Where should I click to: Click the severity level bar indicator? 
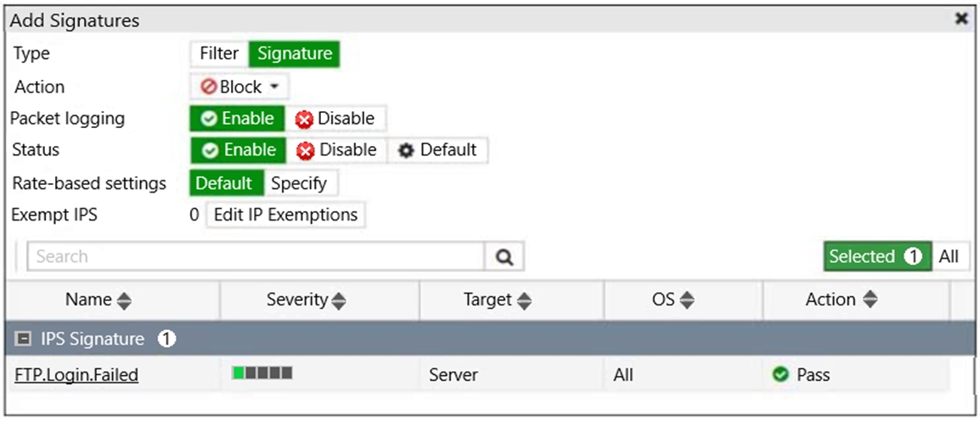pos(262,373)
